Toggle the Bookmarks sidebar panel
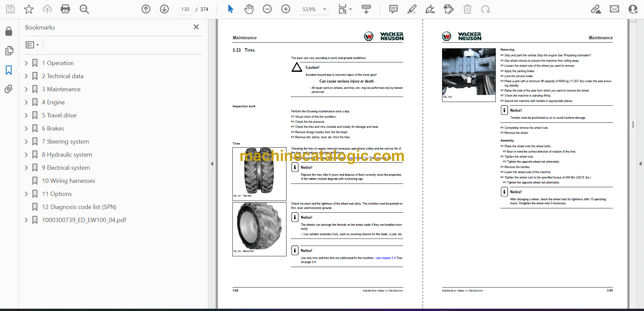 (x=9, y=70)
